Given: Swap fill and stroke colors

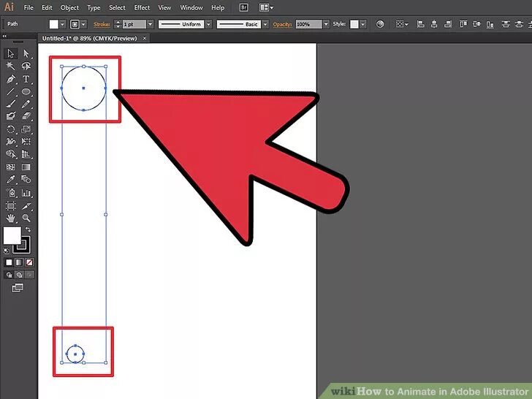Looking at the screenshot, I should pos(28,229).
